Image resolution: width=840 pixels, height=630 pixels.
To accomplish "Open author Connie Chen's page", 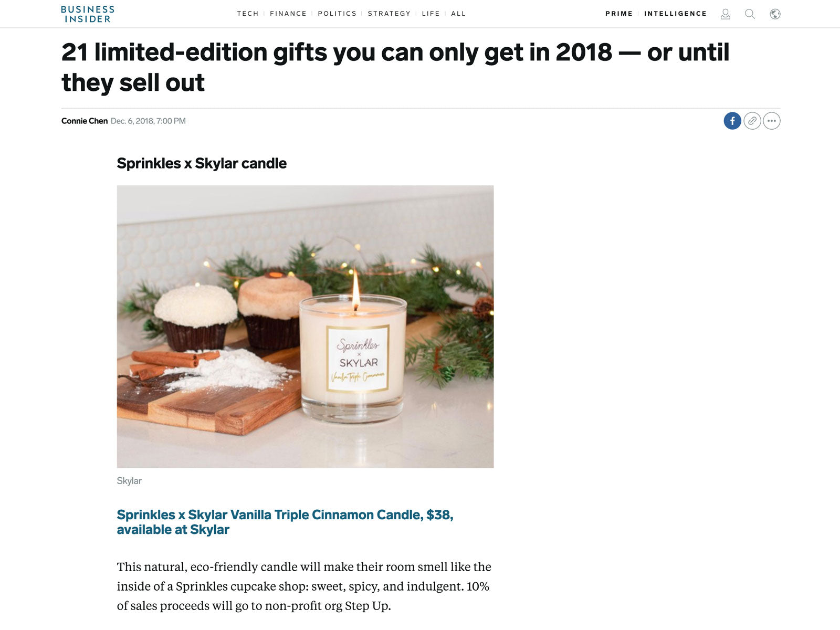I will [x=85, y=121].
